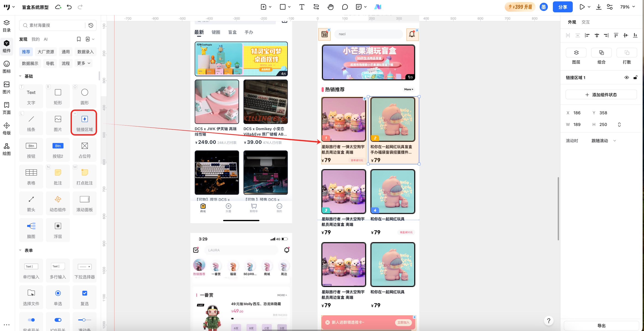
Task: Click the help question mark button
Action: 549,320
